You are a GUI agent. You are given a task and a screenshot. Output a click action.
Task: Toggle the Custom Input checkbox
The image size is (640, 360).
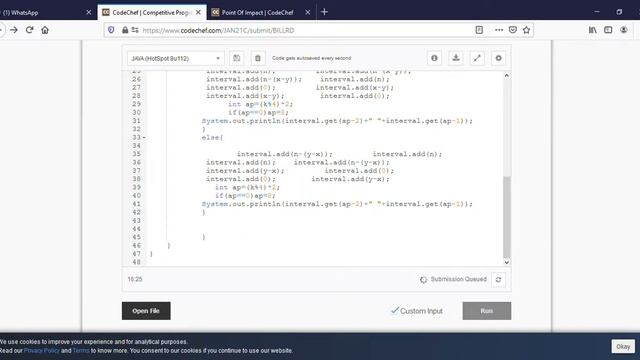(x=395, y=311)
